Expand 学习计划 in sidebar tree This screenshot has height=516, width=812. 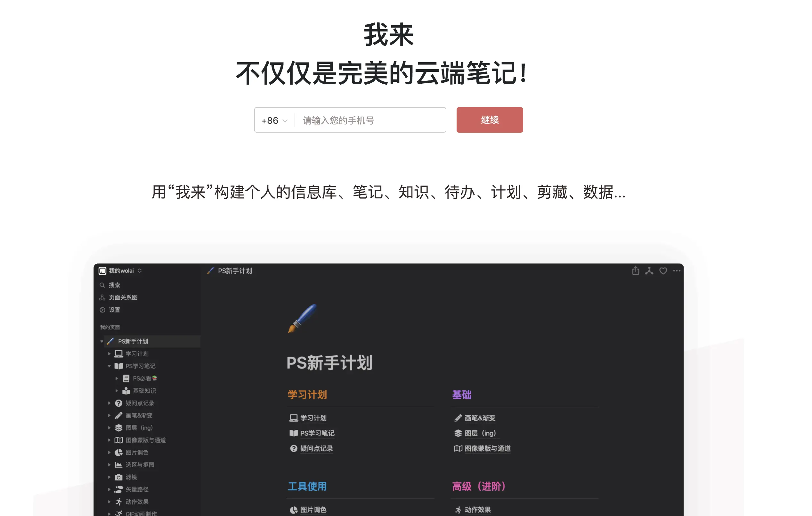click(109, 354)
